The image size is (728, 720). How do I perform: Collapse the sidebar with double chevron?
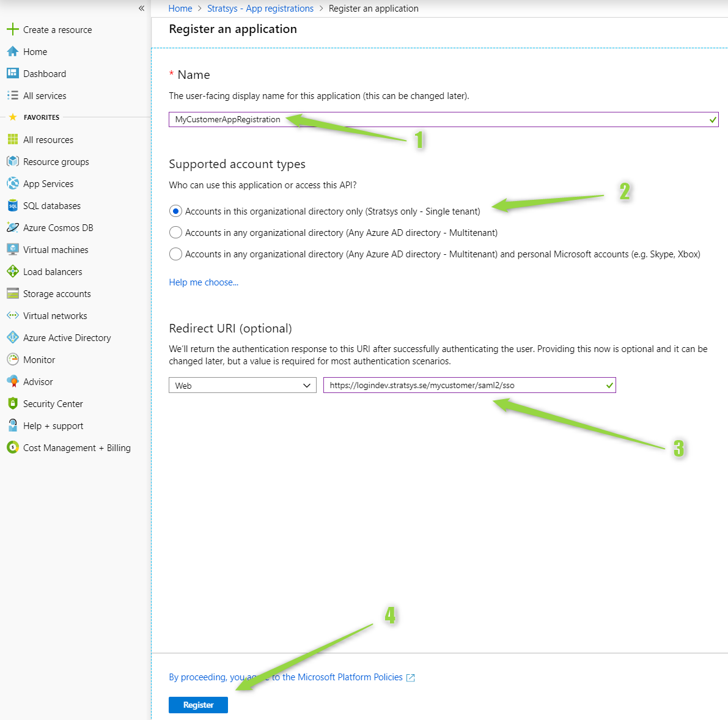(x=142, y=9)
